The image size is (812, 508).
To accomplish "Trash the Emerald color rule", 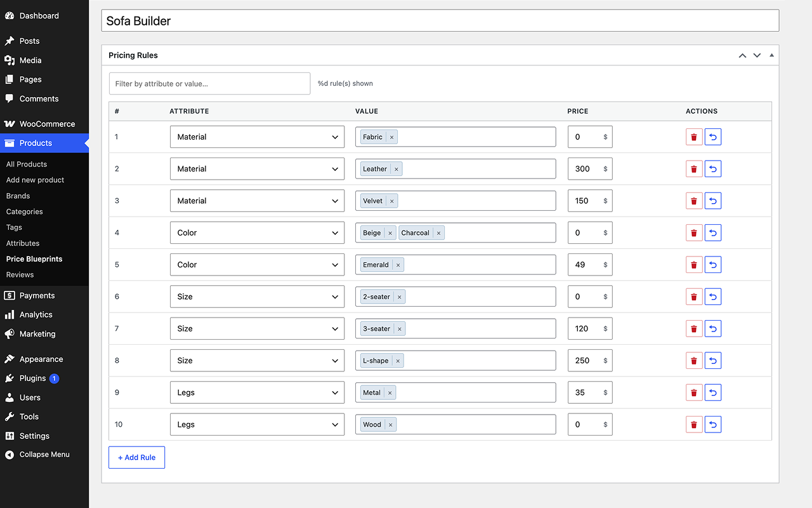I will click(x=694, y=265).
